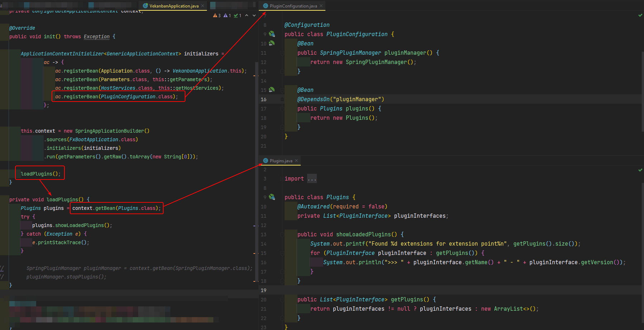Collapse getPlugins method fold marker line 20
This screenshot has width=644, height=330.
click(x=282, y=300)
